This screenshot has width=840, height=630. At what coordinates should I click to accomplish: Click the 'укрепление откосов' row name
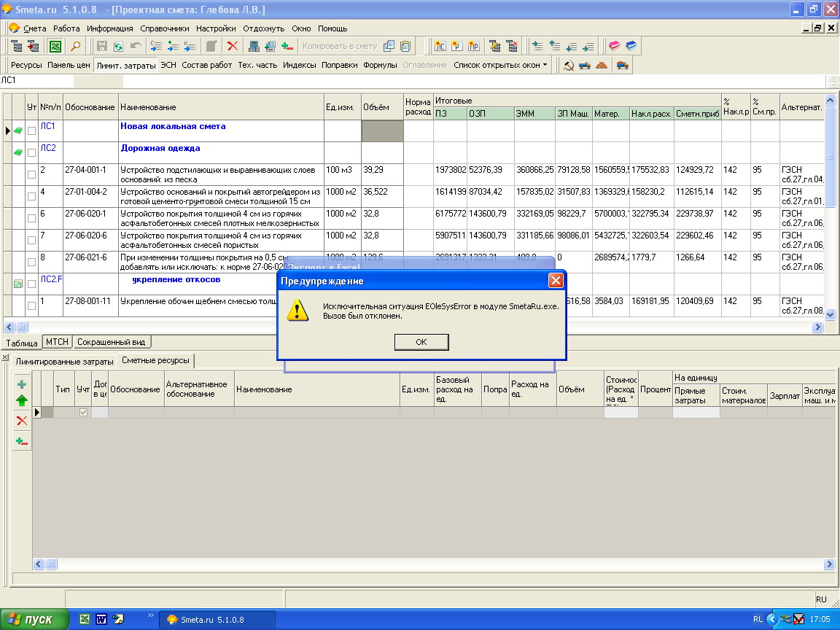point(176,280)
